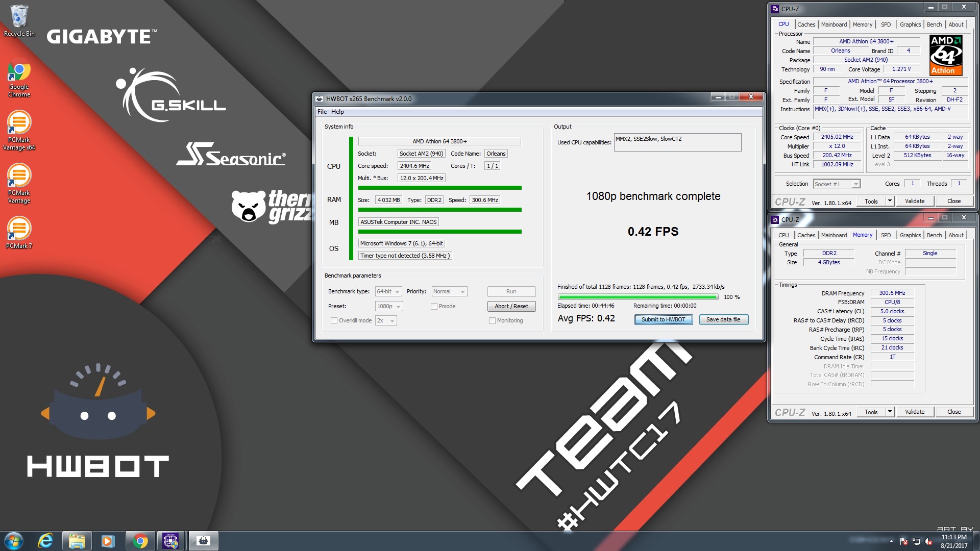This screenshot has width=980, height=551.
Task: Click the Timer type not detected field
Action: coord(405,256)
